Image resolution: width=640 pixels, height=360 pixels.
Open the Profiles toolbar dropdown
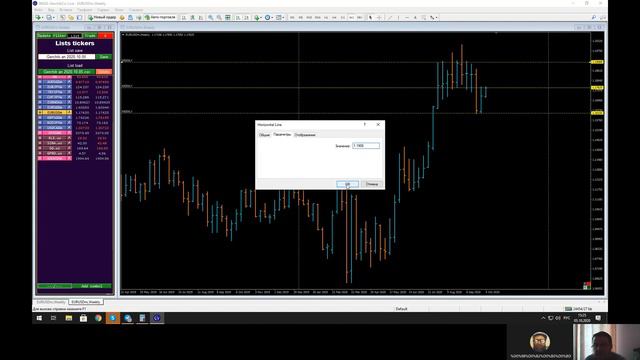[50, 18]
